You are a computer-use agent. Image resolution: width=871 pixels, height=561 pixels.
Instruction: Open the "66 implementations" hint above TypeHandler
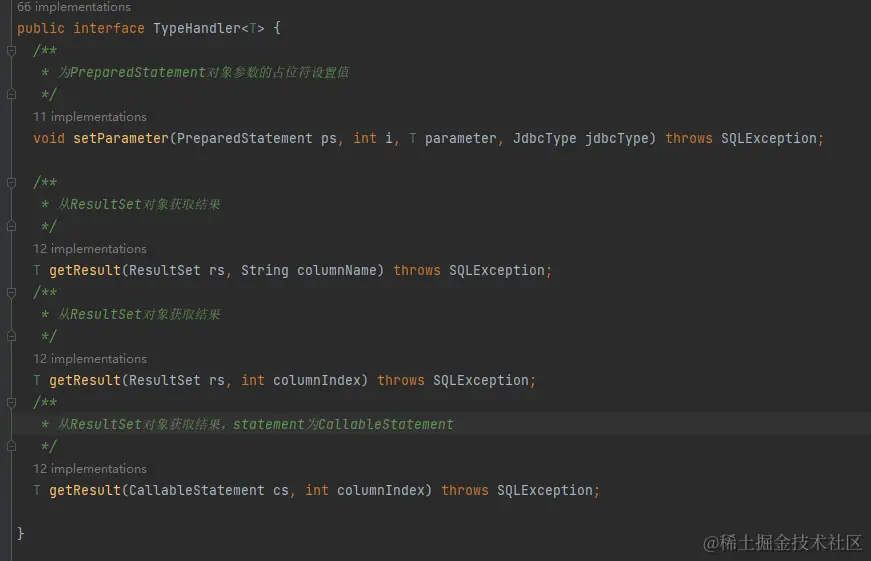[x=74, y=7]
